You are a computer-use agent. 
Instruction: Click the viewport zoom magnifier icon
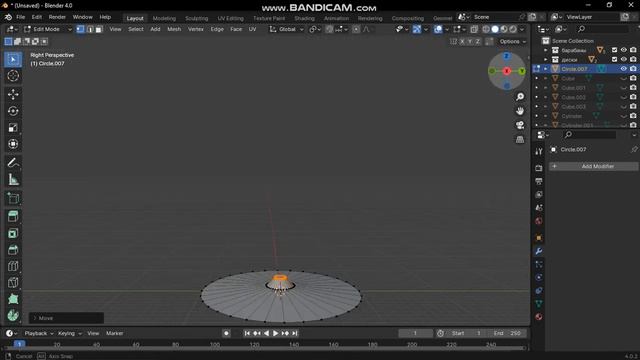[x=520, y=97]
